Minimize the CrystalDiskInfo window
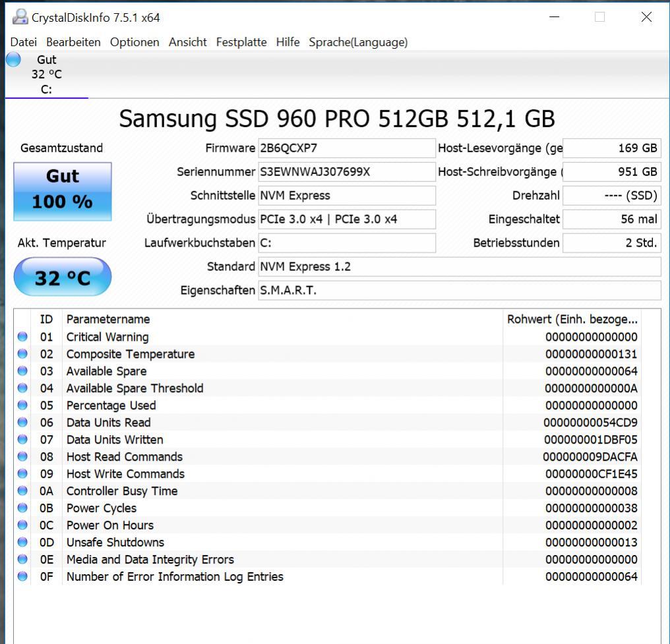This screenshot has height=644, width=670. click(x=554, y=17)
